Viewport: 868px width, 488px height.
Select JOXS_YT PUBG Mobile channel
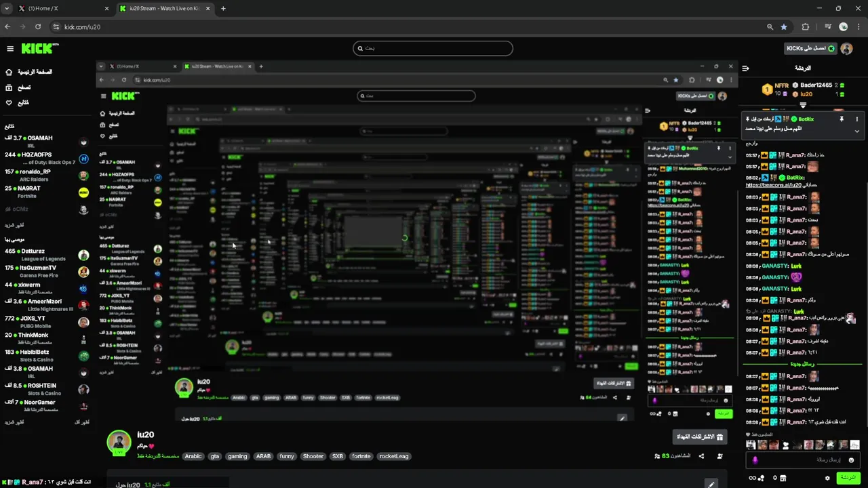46,322
